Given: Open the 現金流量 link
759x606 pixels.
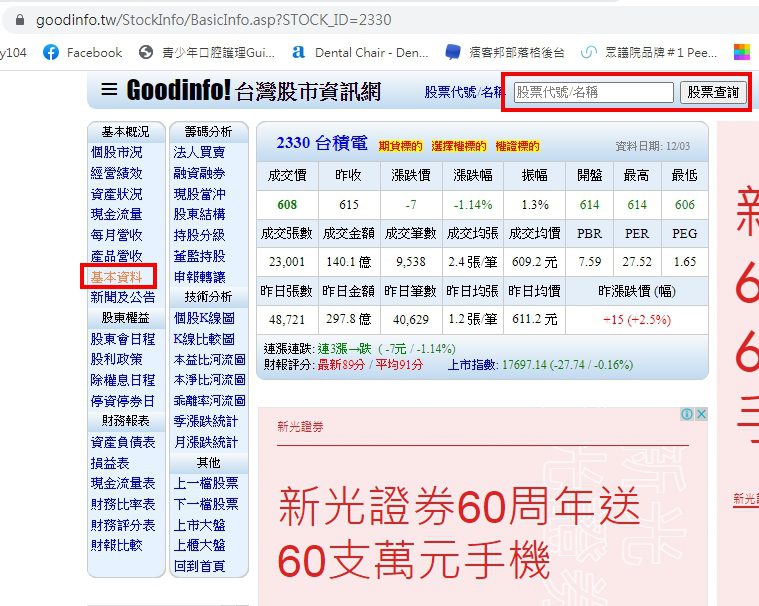Looking at the screenshot, I should [x=116, y=214].
